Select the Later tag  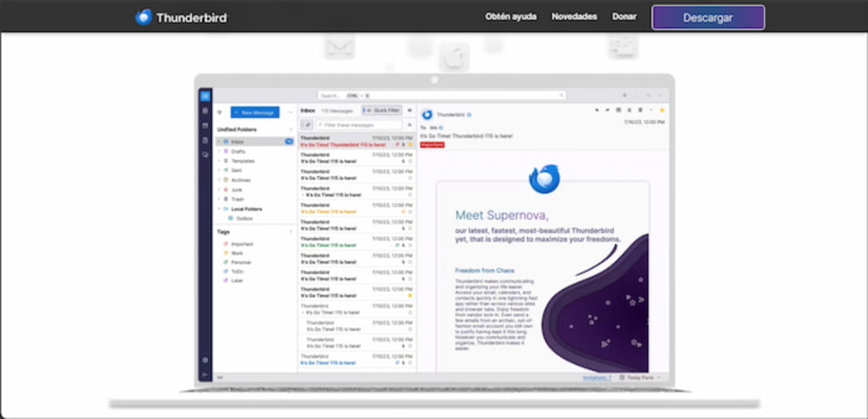pos(234,281)
